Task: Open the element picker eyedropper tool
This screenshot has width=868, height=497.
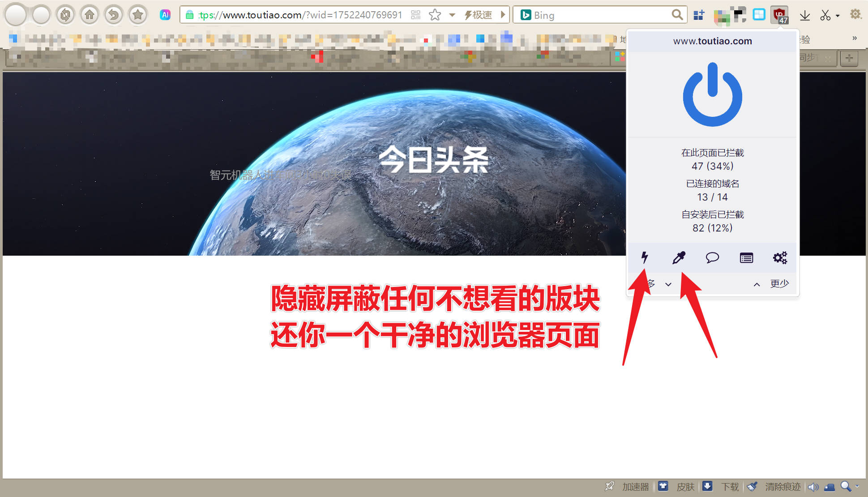Action: tap(679, 257)
